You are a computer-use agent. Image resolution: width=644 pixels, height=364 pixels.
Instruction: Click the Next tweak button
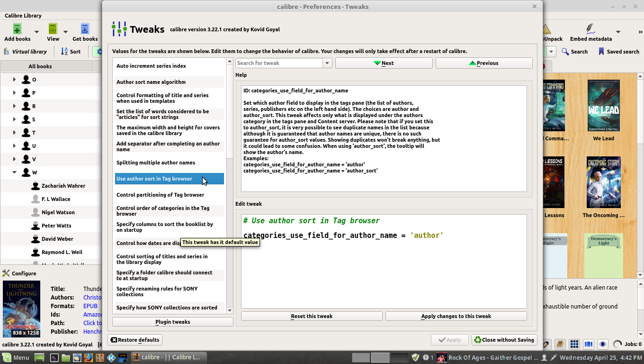384,63
